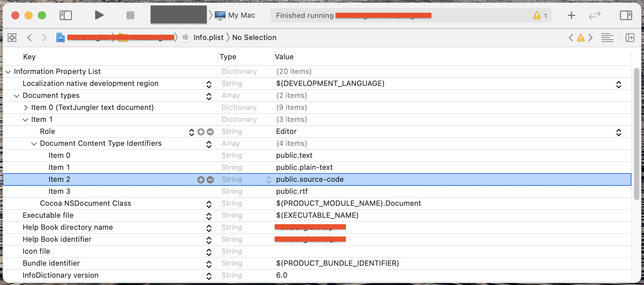This screenshot has width=644, height=285.
Task: Open value dropdown for Editor role
Action: 619,132
